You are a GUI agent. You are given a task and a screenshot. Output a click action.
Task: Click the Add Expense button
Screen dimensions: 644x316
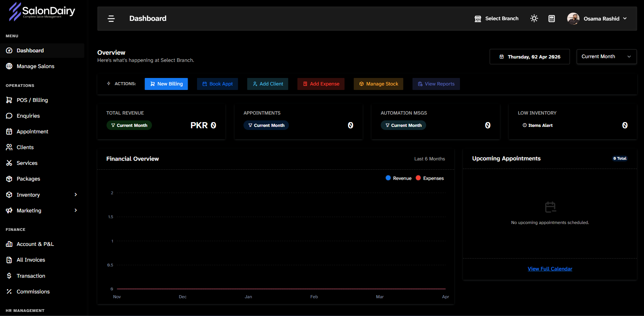point(321,84)
